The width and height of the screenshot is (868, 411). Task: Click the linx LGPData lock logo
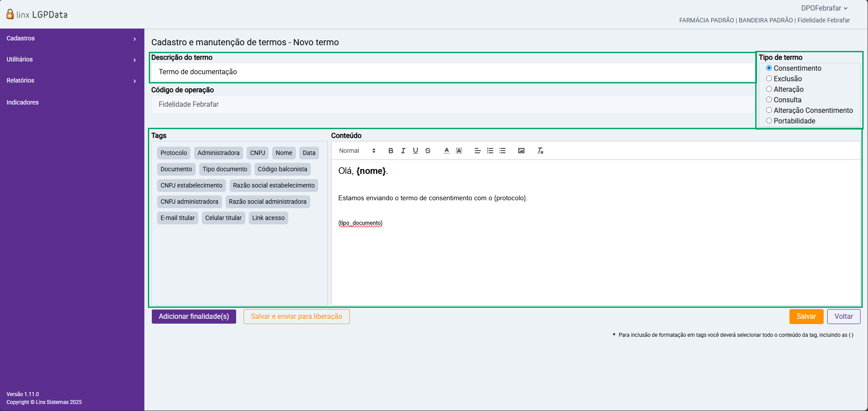click(x=10, y=14)
